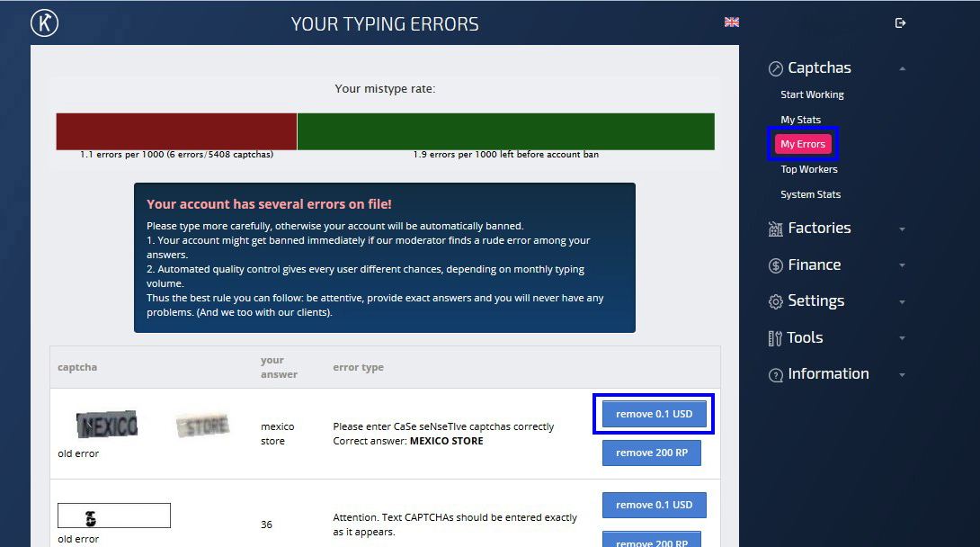Viewport: 980px width, 547px height.
Task: Remove the '36' error for 200 RP
Action: click(651, 540)
